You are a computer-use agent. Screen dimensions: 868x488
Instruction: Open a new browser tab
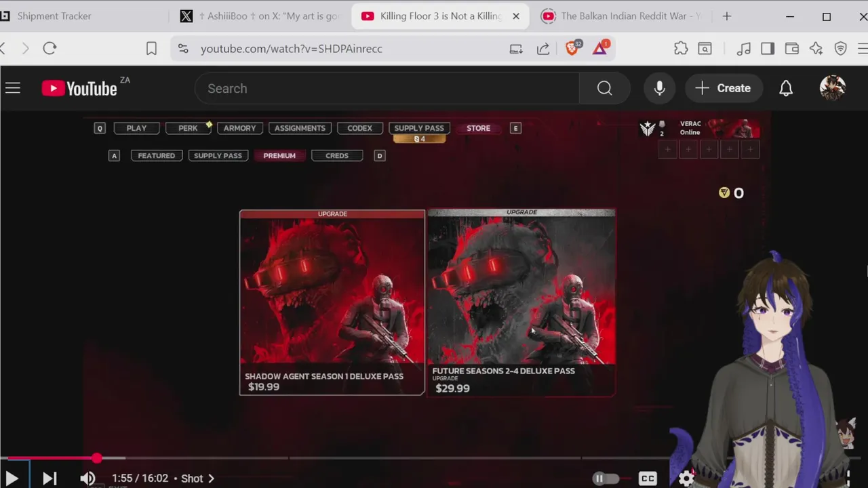pyautogui.click(x=727, y=16)
